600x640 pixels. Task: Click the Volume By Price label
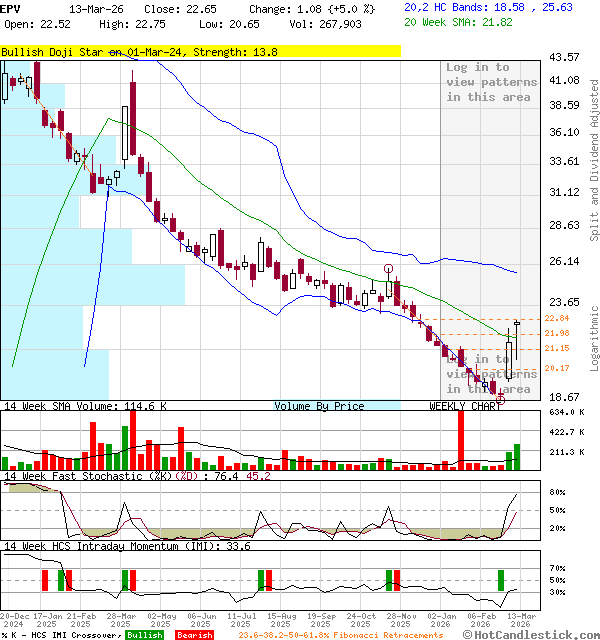click(320, 406)
